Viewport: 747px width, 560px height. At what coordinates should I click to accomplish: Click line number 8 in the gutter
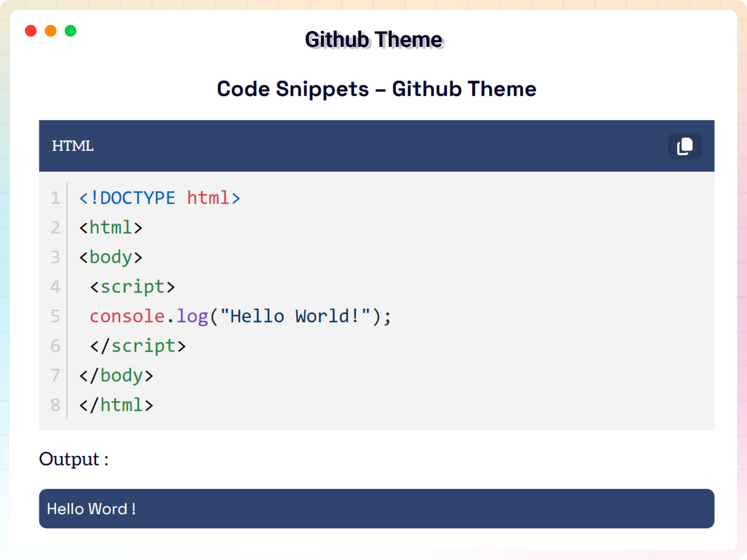click(x=55, y=405)
